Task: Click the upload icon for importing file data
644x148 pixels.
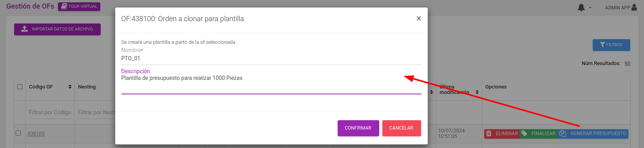Action: point(25,29)
